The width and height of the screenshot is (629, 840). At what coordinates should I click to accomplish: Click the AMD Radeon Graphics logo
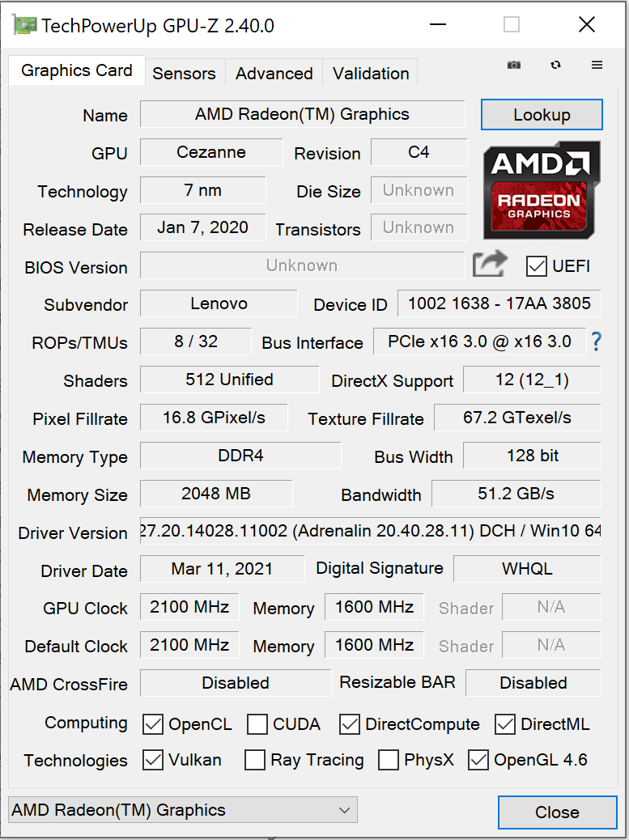[x=542, y=190]
